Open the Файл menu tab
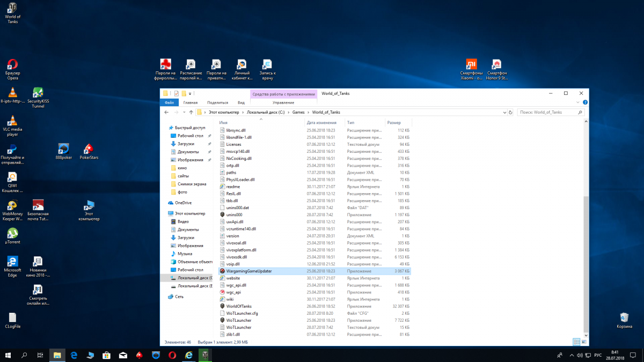Screen dimensions: 644x362 click(x=169, y=102)
